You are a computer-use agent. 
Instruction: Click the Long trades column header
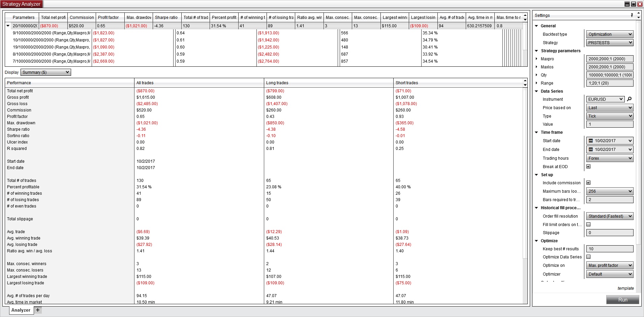(x=329, y=83)
